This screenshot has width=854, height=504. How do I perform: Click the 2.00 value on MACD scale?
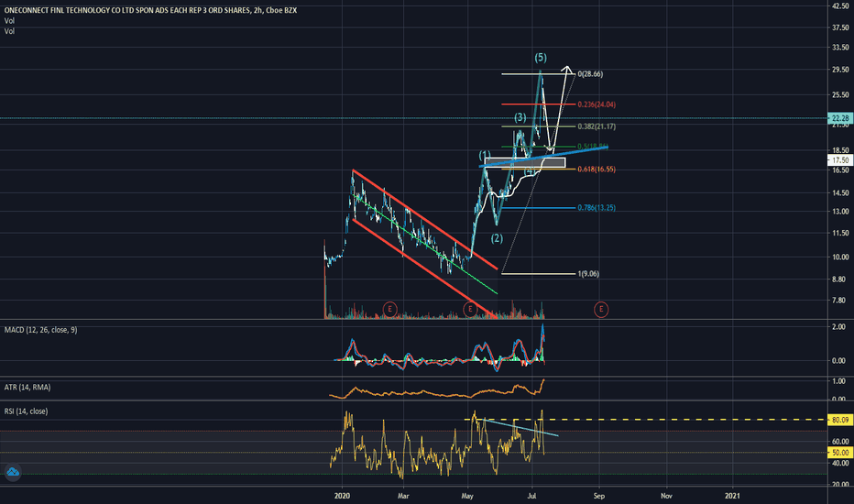[839, 327]
